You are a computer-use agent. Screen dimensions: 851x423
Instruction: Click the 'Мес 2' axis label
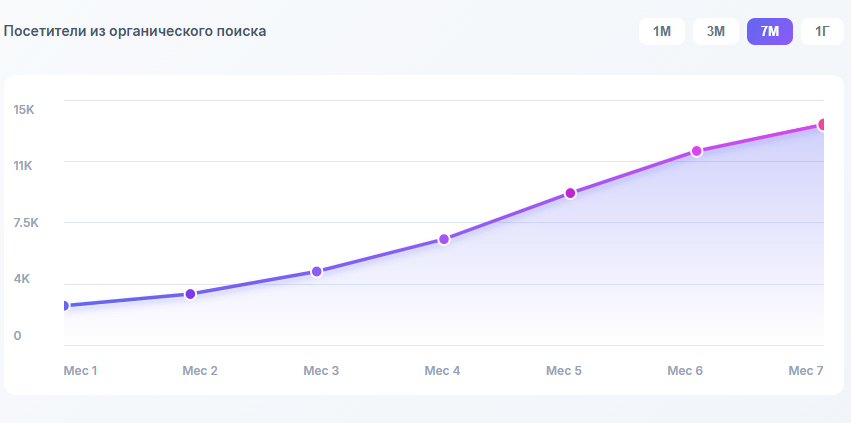[x=200, y=371]
